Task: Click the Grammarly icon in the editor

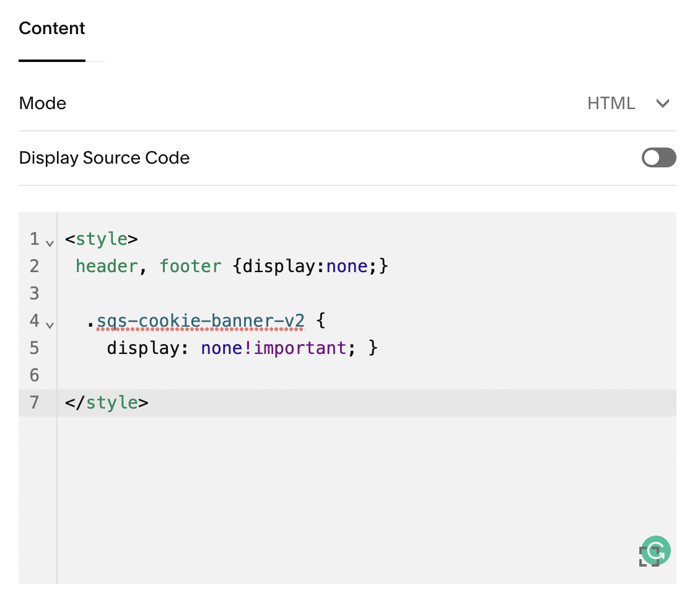Action: point(655,550)
